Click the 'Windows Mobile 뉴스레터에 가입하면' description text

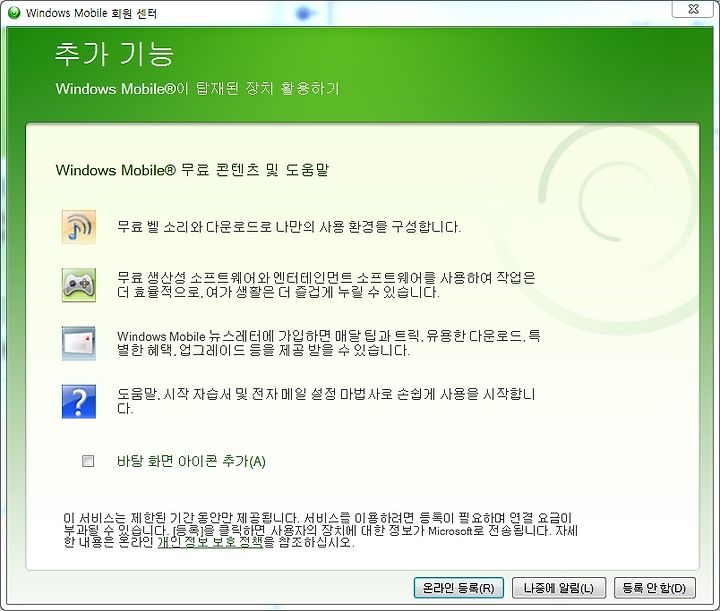328,343
